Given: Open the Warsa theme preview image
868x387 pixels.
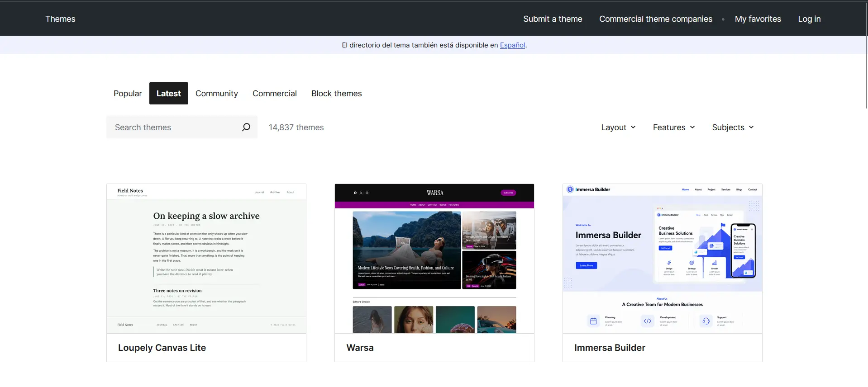Looking at the screenshot, I should 434,259.
